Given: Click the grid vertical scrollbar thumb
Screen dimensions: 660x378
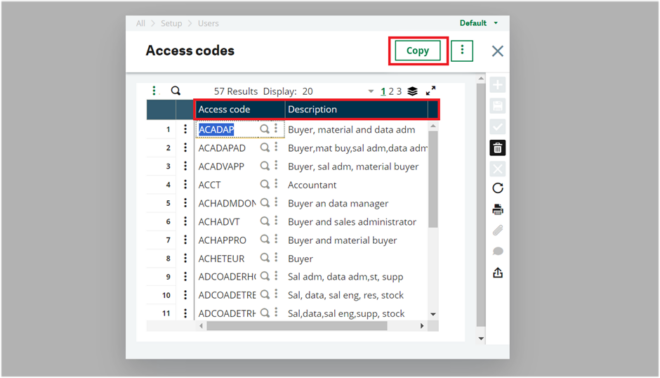Looking at the screenshot, I should [433, 179].
